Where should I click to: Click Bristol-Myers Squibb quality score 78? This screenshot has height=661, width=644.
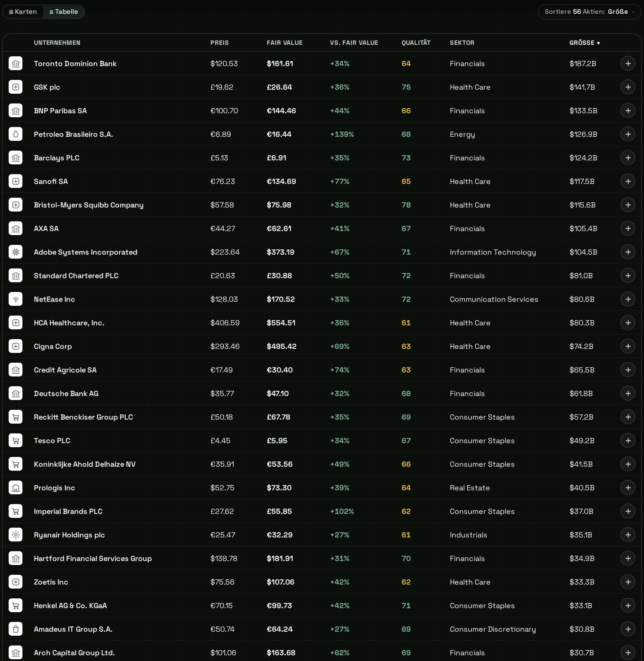point(406,205)
